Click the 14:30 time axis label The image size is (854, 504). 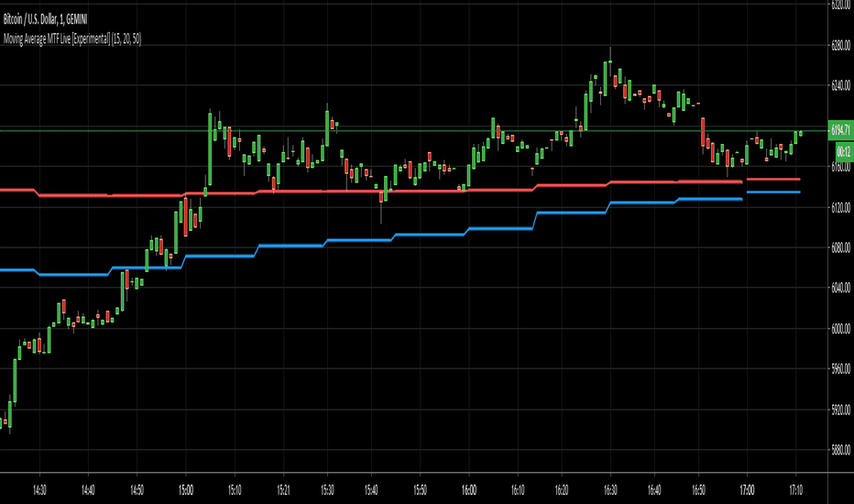[x=39, y=490]
